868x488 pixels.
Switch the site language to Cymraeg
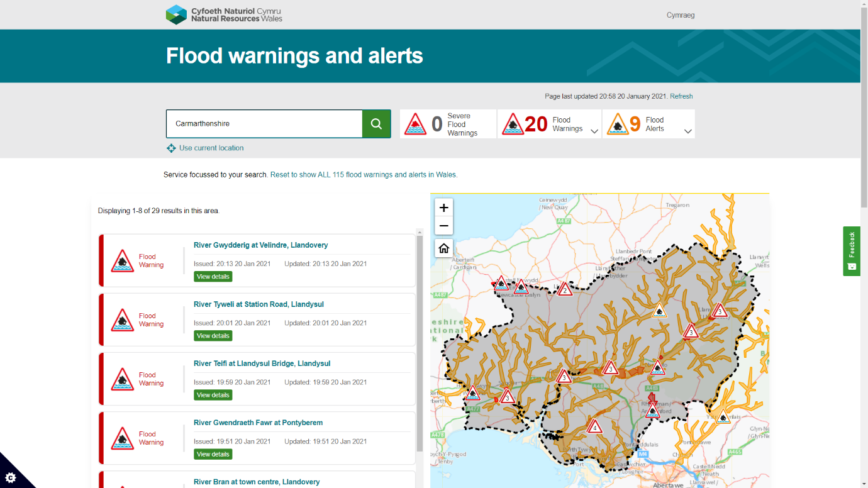pos(680,14)
